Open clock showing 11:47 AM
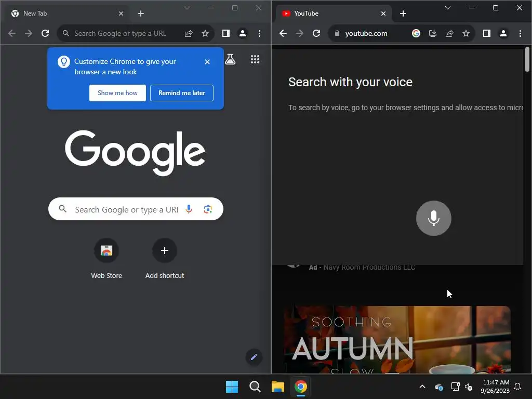Image resolution: width=532 pixels, height=399 pixels. [495, 387]
